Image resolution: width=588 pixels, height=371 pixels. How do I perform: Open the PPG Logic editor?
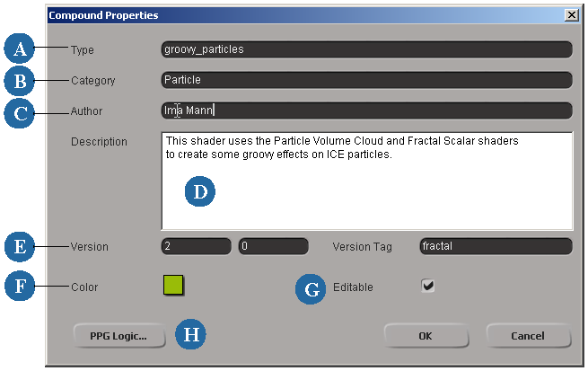click(118, 336)
